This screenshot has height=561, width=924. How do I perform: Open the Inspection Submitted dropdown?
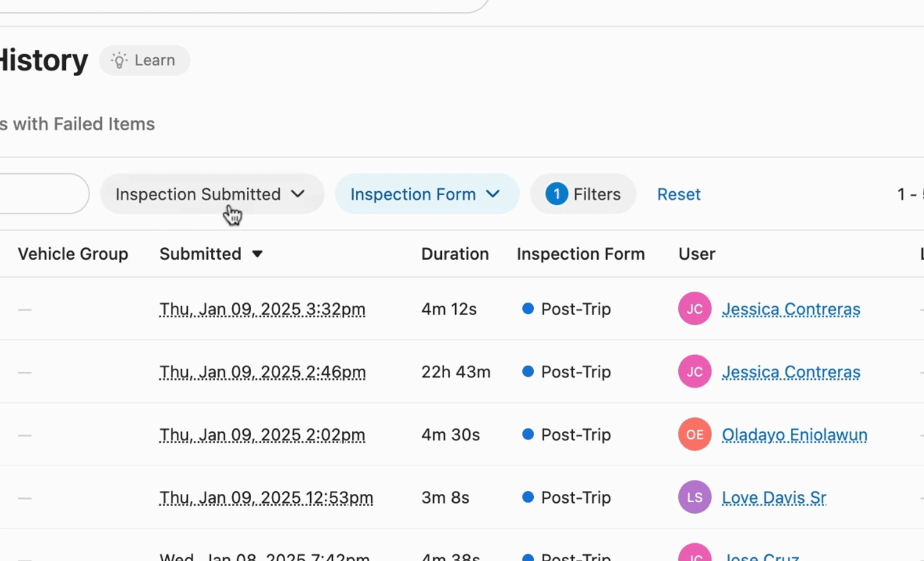[211, 194]
